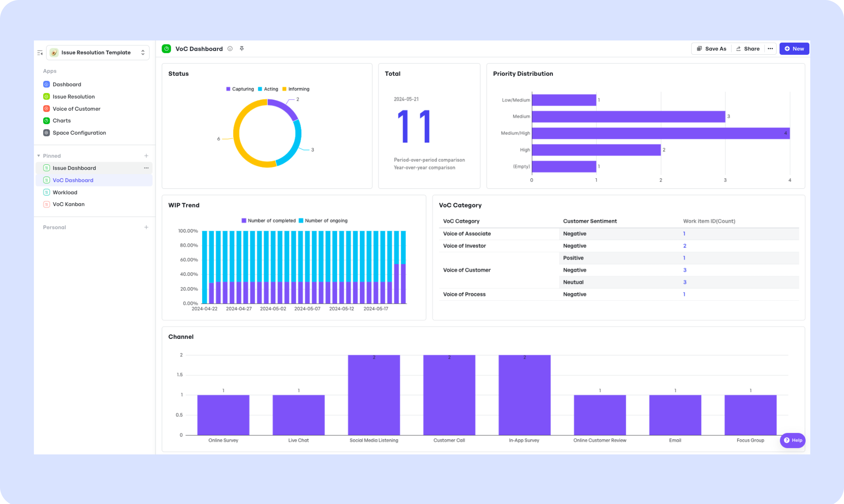Add a new Personal item
844x504 pixels.
point(146,227)
